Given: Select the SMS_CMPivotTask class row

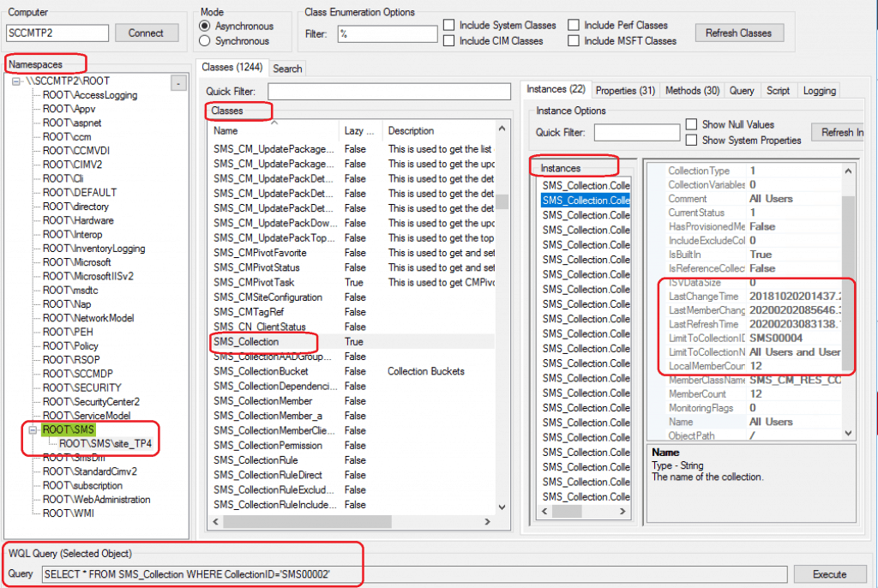Looking at the screenshot, I should [x=351, y=282].
